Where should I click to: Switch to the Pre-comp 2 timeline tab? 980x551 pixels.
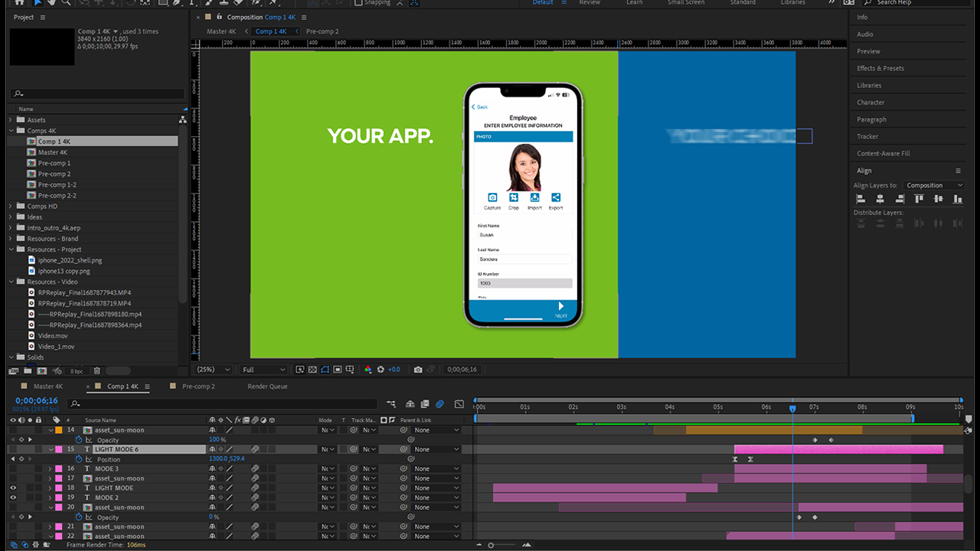tap(198, 386)
